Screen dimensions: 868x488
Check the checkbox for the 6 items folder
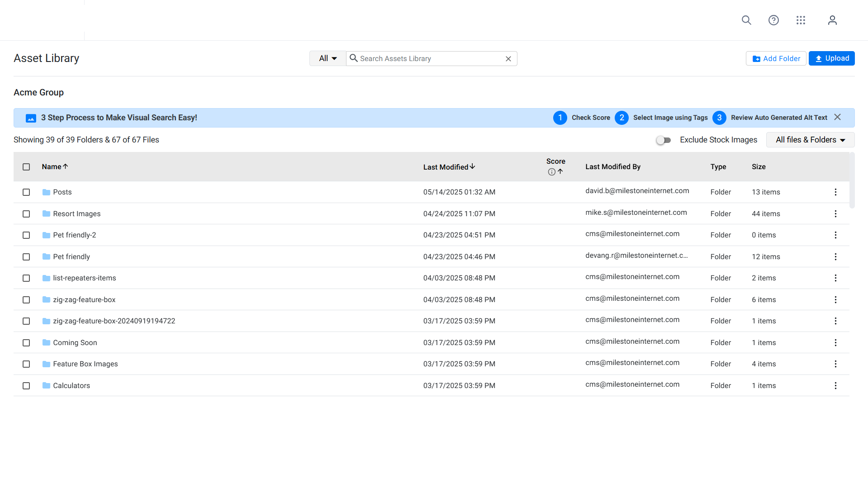coord(26,300)
